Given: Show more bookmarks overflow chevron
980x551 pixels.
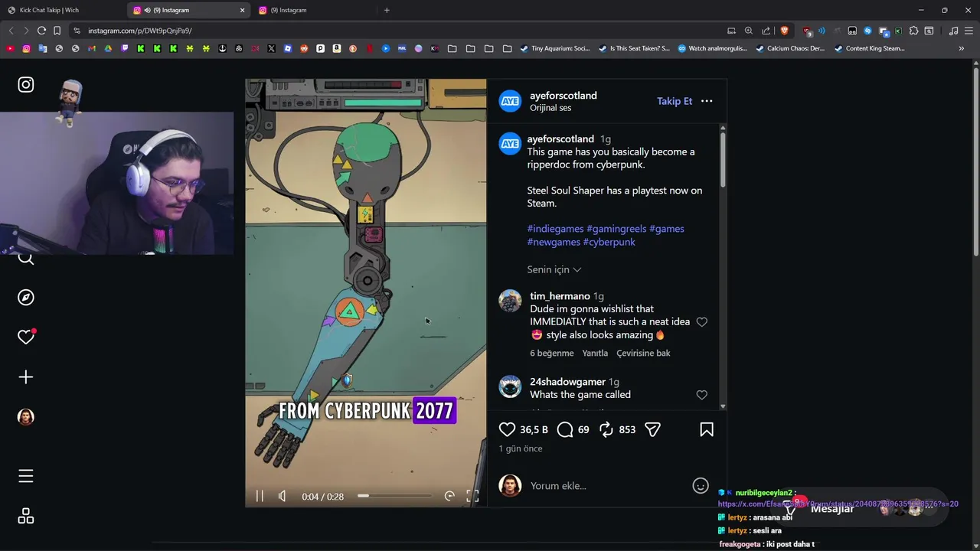Looking at the screenshot, I should click(962, 48).
